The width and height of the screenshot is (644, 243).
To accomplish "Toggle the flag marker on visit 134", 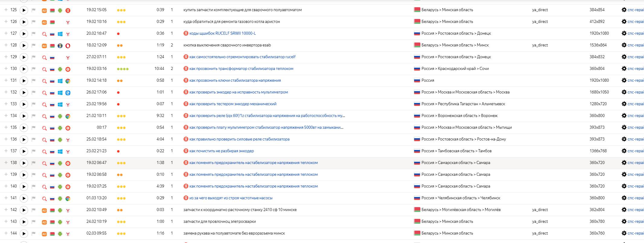I will coord(34,116).
